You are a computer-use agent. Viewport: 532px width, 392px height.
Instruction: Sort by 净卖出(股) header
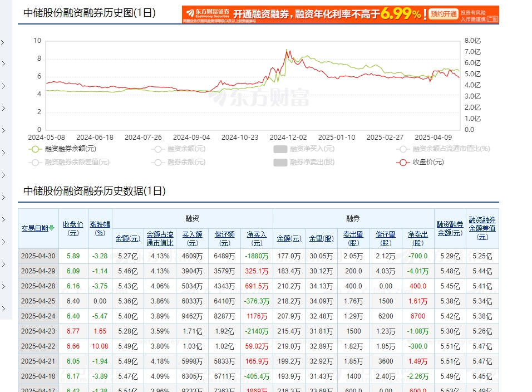[x=418, y=238]
